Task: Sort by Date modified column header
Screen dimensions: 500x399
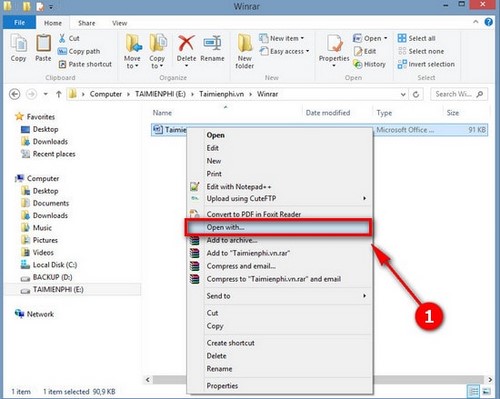Action: [x=328, y=113]
